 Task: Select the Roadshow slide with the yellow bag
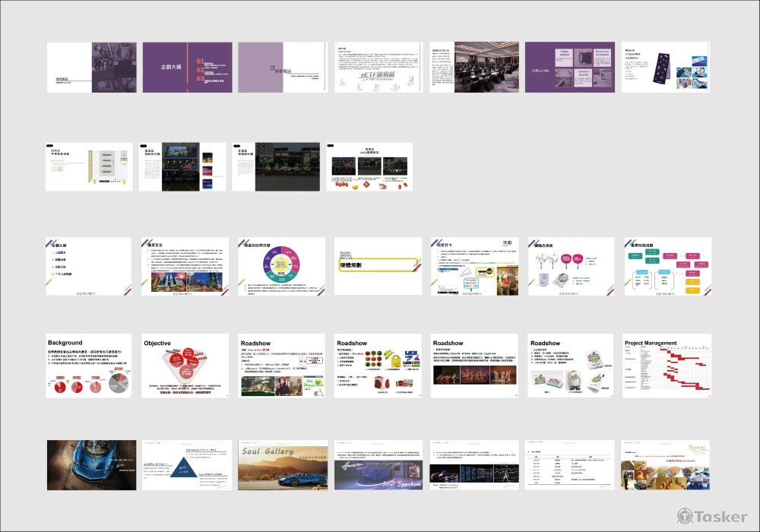pyautogui.click(x=378, y=366)
